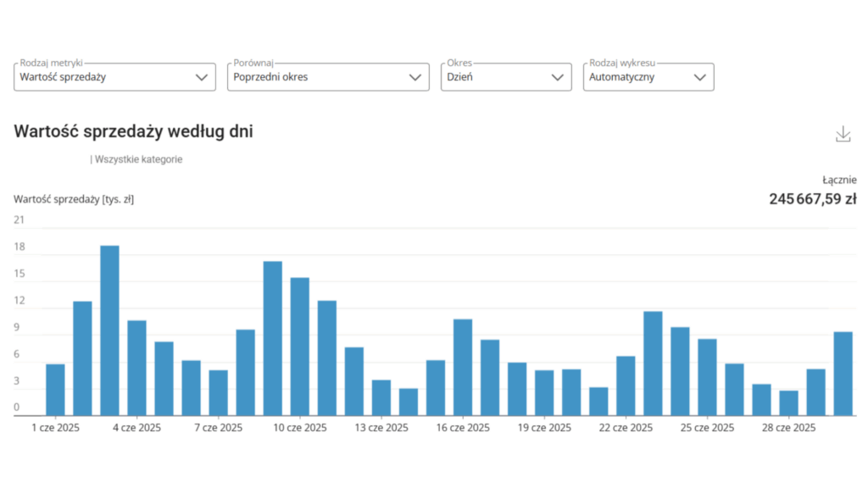Select the 7 cze 2025 bar

(x=218, y=392)
